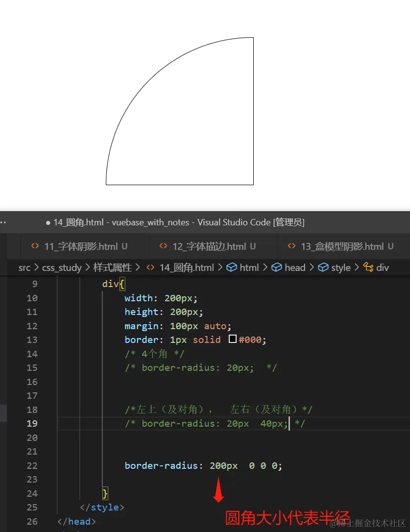Click the HTML file icon on 12_字体描边 tab

(x=163, y=246)
